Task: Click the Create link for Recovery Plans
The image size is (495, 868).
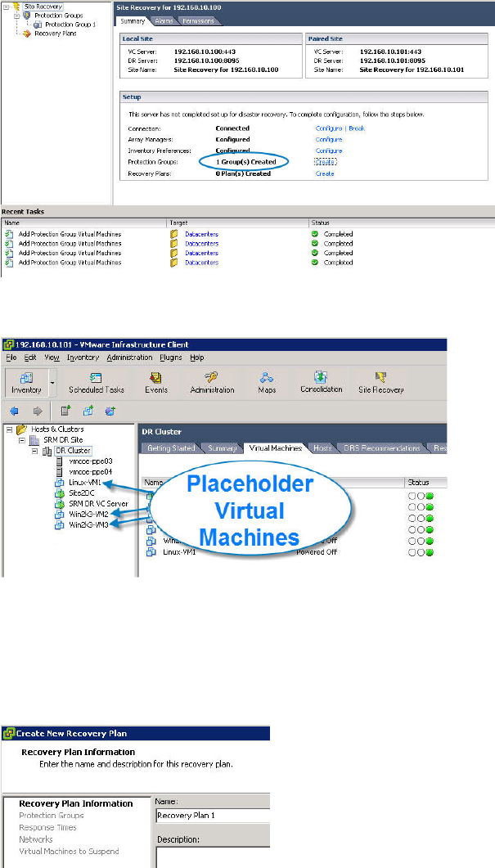Action: click(x=325, y=173)
